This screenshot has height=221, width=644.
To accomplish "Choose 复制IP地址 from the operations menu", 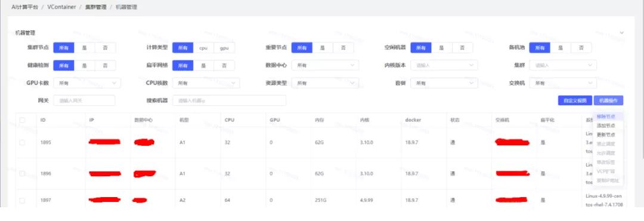I will pyautogui.click(x=608, y=180).
